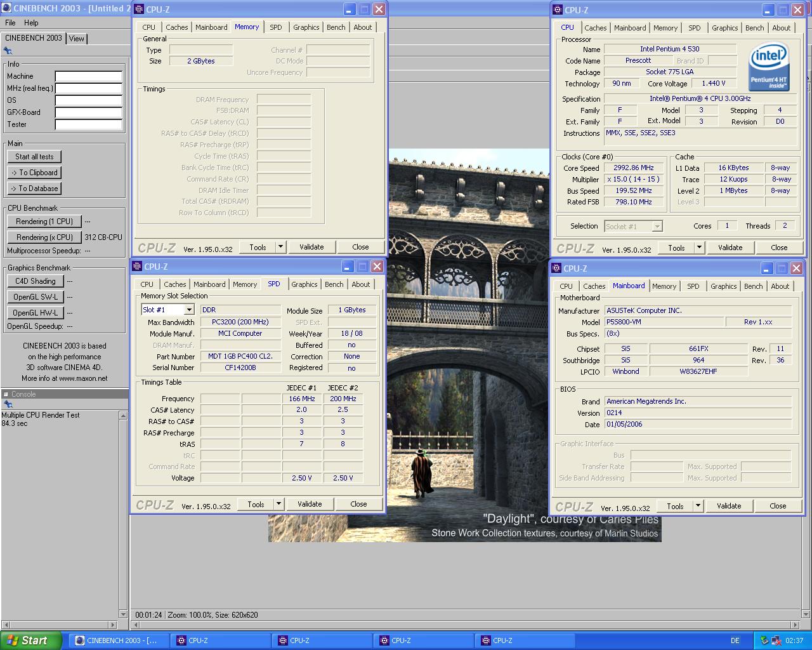Image resolution: width=812 pixels, height=650 pixels.
Task: Click the CINEBENCH icon in the title bar
Action: point(6,8)
